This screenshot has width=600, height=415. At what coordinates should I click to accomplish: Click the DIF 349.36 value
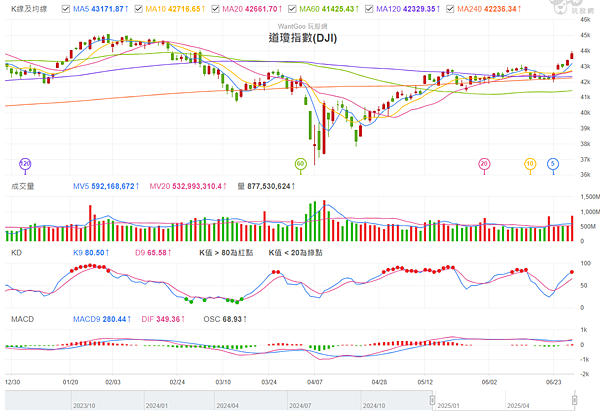[163, 319]
